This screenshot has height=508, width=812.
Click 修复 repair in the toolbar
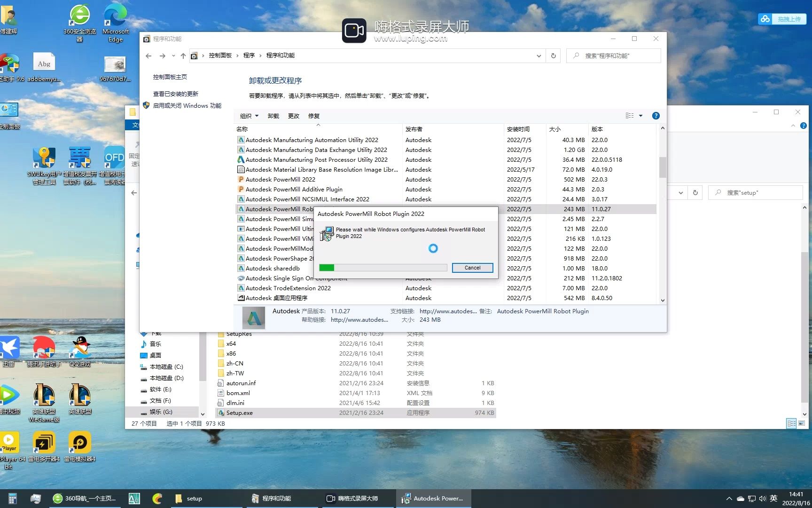(314, 116)
